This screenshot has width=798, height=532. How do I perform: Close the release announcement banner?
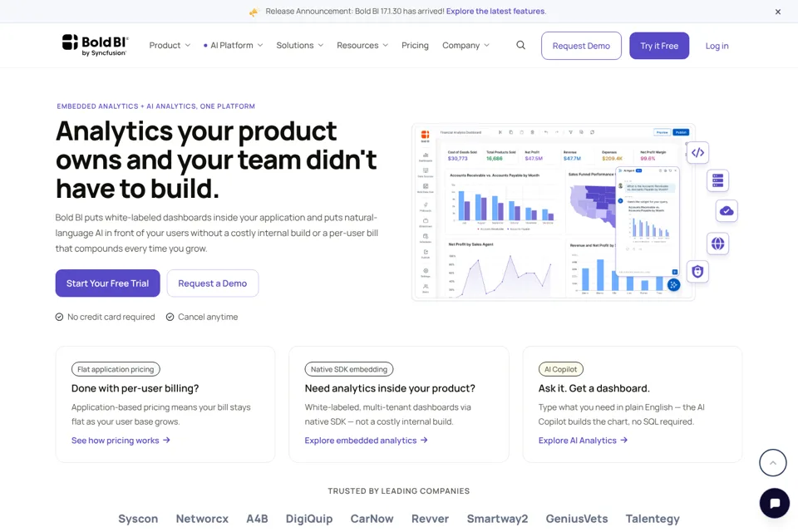(778, 12)
